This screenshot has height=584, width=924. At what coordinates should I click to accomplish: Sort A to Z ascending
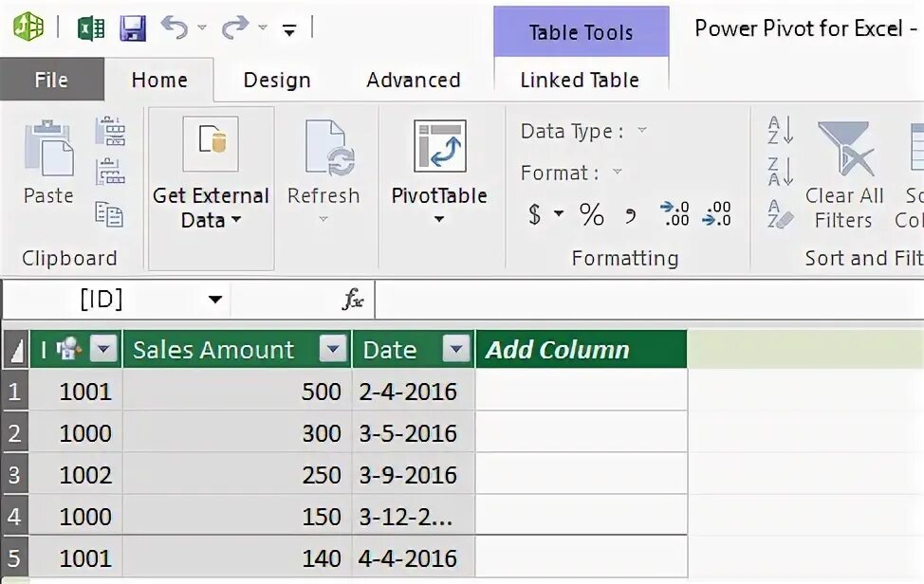click(781, 130)
